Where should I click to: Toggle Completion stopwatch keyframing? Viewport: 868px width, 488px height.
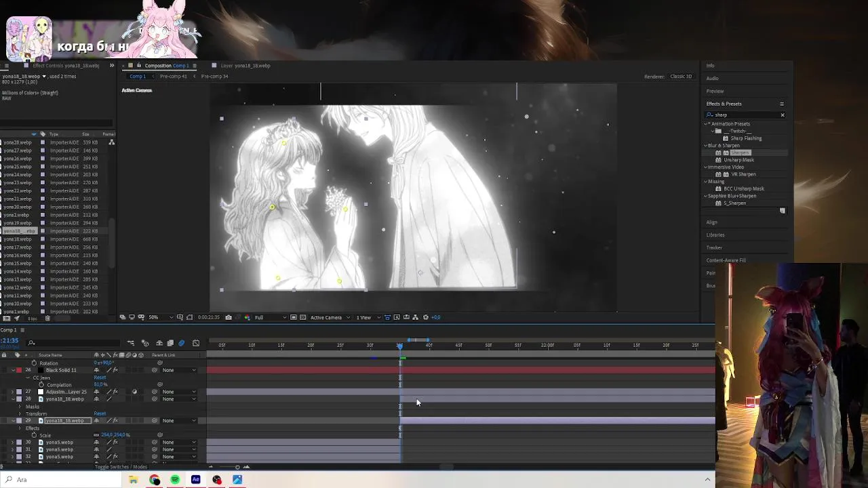click(x=41, y=385)
